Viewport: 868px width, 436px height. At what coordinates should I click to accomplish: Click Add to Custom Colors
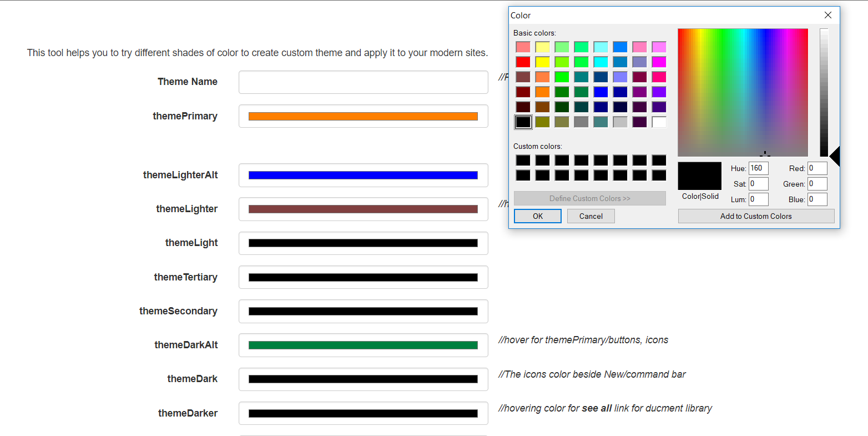tap(756, 216)
